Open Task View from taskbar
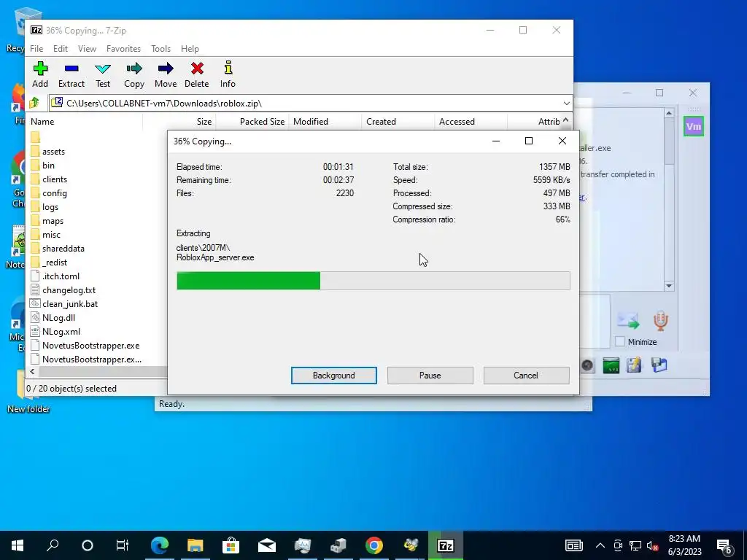Screen dimensions: 747x560 (x=123, y=545)
